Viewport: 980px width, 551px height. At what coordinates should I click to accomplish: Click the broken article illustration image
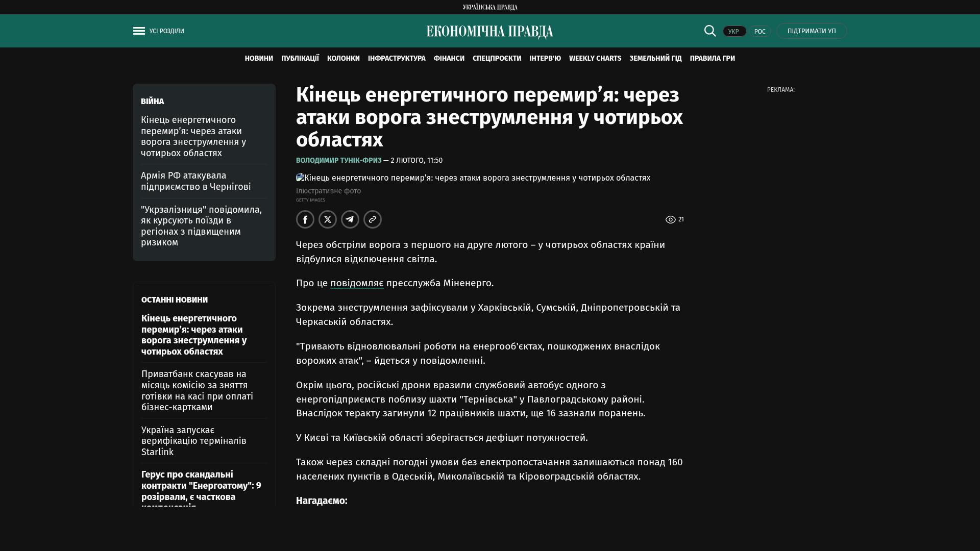473,178
